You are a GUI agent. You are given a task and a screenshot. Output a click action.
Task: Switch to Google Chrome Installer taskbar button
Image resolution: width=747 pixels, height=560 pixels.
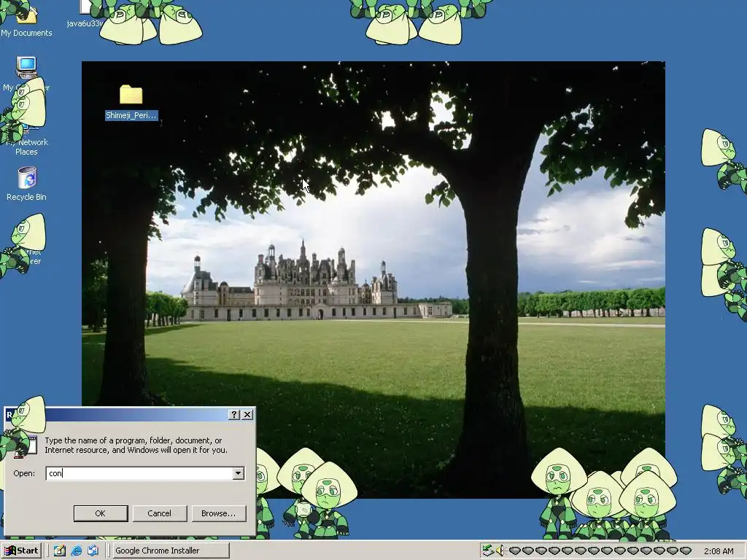point(171,551)
